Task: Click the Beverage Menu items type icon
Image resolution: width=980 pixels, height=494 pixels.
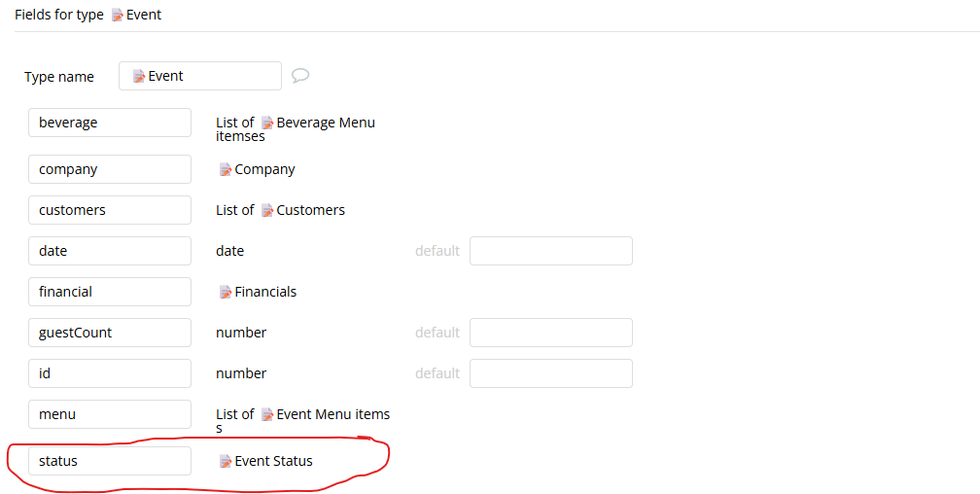Action: coord(267,123)
